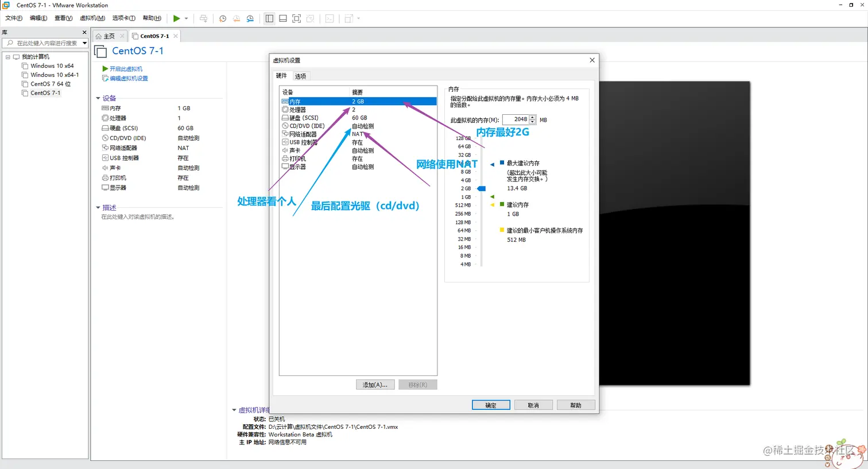
Task: Select CD/DVD (IDE) in settings device list
Action: [358, 126]
